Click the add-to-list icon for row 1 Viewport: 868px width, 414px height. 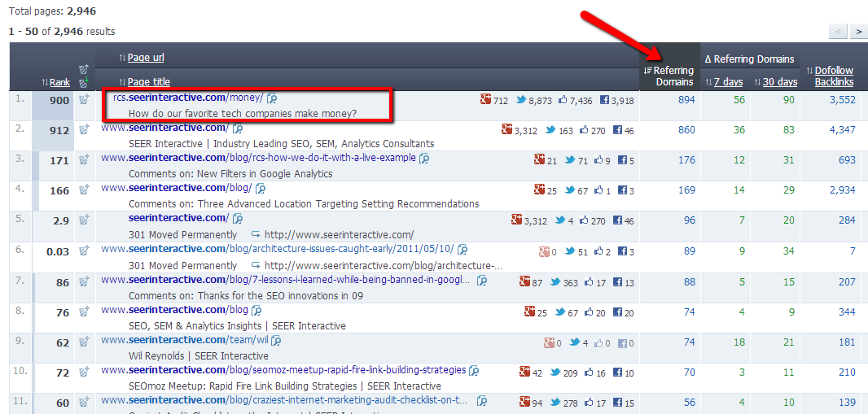[83, 100]
